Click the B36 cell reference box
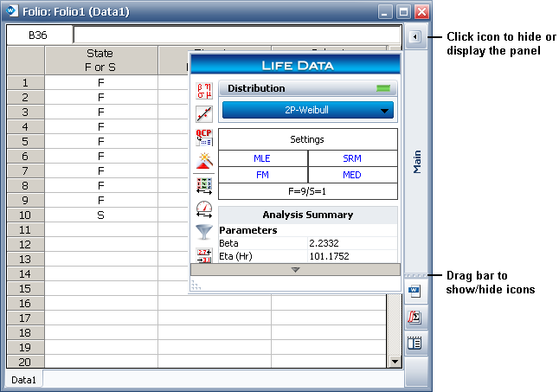 (x=39, y=35)
